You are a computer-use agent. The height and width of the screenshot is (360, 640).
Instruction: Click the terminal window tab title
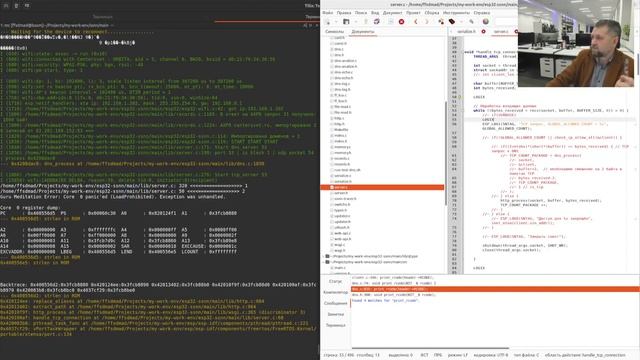pyautogui.click(x=102, y=17)
